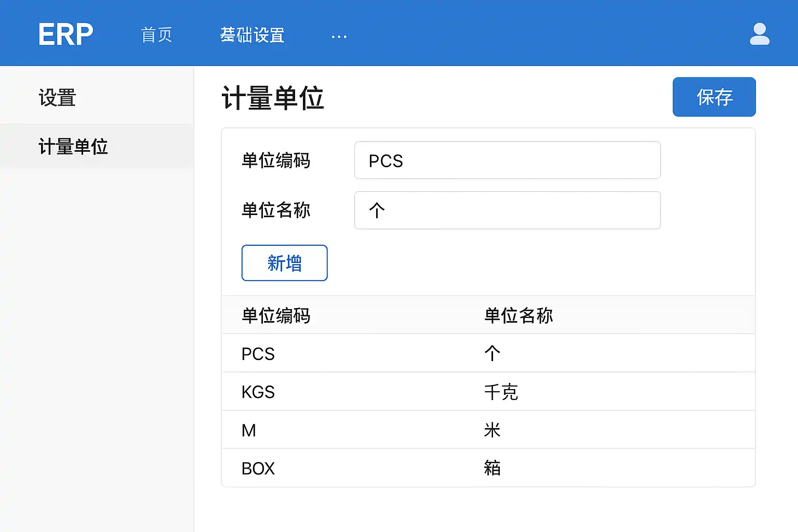This screenshot has width=798, height=532.
Task: Choose the M unit code row
Action: pos(249,430)
